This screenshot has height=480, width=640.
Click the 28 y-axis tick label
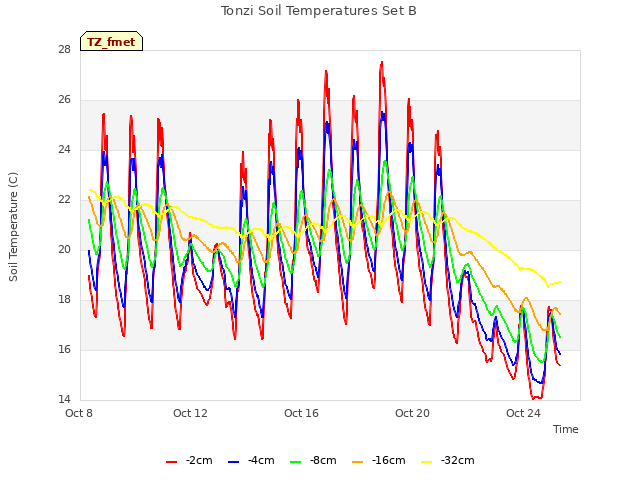pyautogui.click(x=65, y=50)
